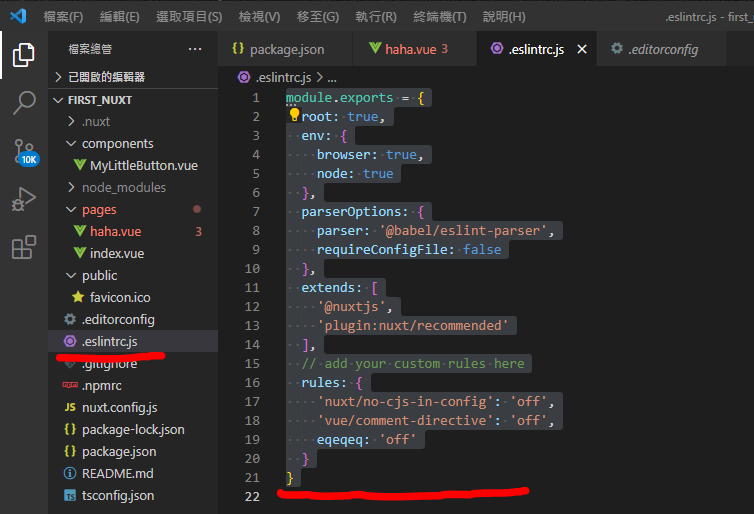Open the Extensions view icon
This screenshot has height=514, width=754.
tap(24, 248)
